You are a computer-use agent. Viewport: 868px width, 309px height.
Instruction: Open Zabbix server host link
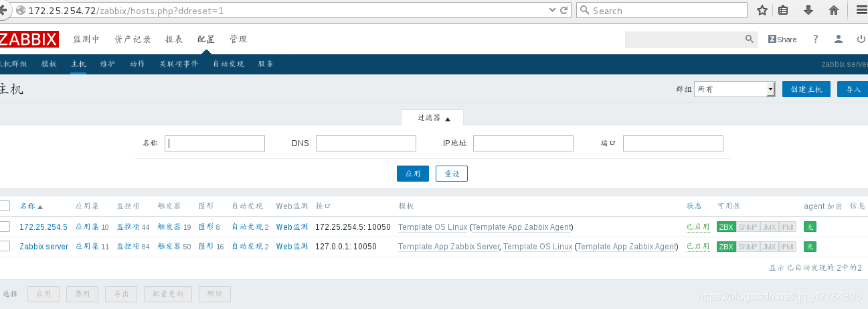point(44,247)
